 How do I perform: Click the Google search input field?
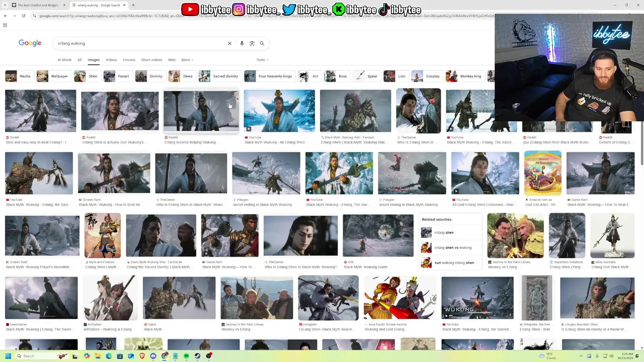click(x=141, y=43)
